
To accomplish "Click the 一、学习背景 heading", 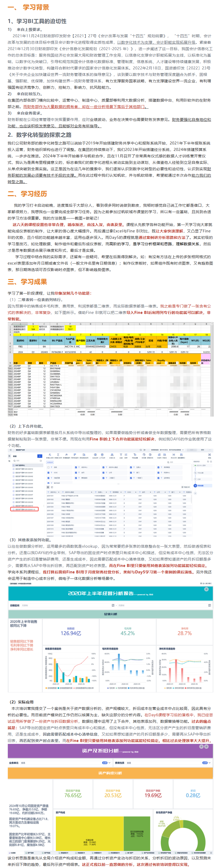I will [x=28, y=7].
